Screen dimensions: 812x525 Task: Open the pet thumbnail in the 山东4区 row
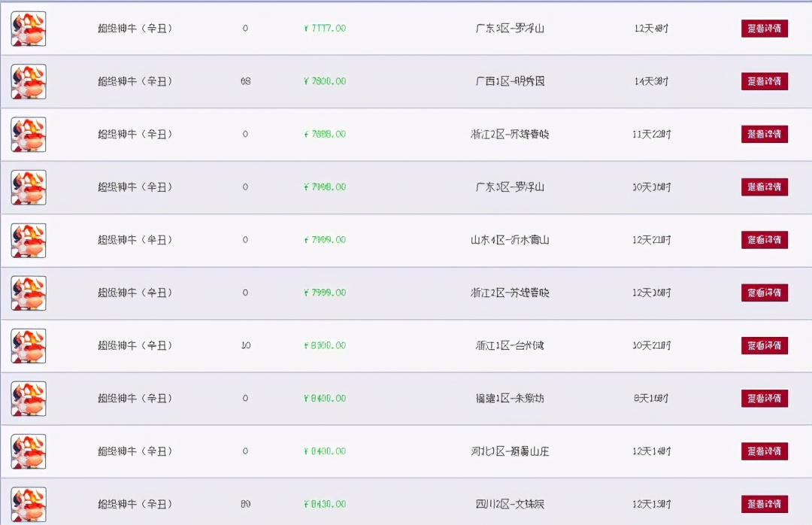click(x=29, y=240)
